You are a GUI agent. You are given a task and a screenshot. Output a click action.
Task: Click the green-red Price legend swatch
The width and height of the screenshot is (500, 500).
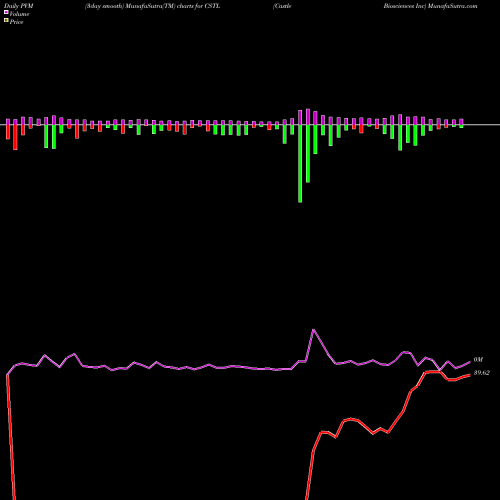coord(6,21)
